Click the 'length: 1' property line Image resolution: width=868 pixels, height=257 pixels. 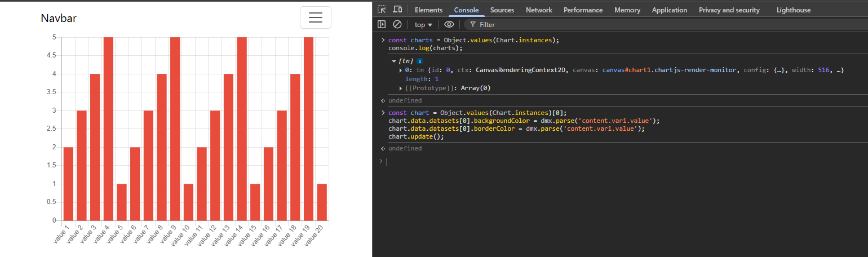[422, 79]
